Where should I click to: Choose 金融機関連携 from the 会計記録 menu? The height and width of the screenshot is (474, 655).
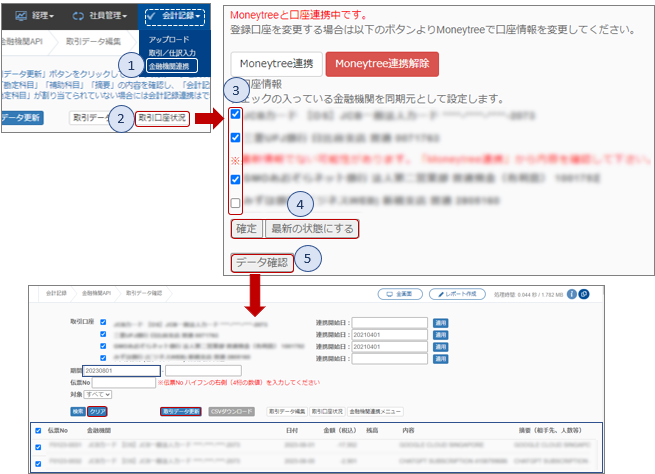click(x=171, y=66)
